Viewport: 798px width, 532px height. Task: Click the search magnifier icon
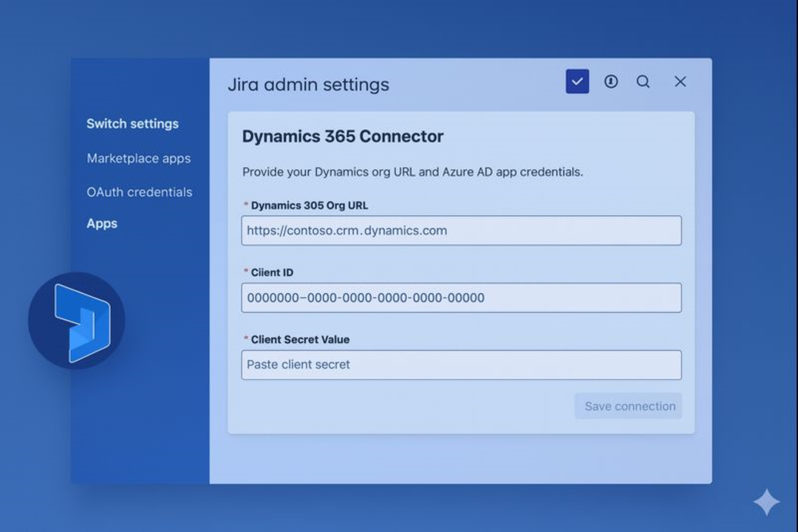point(644,82)
